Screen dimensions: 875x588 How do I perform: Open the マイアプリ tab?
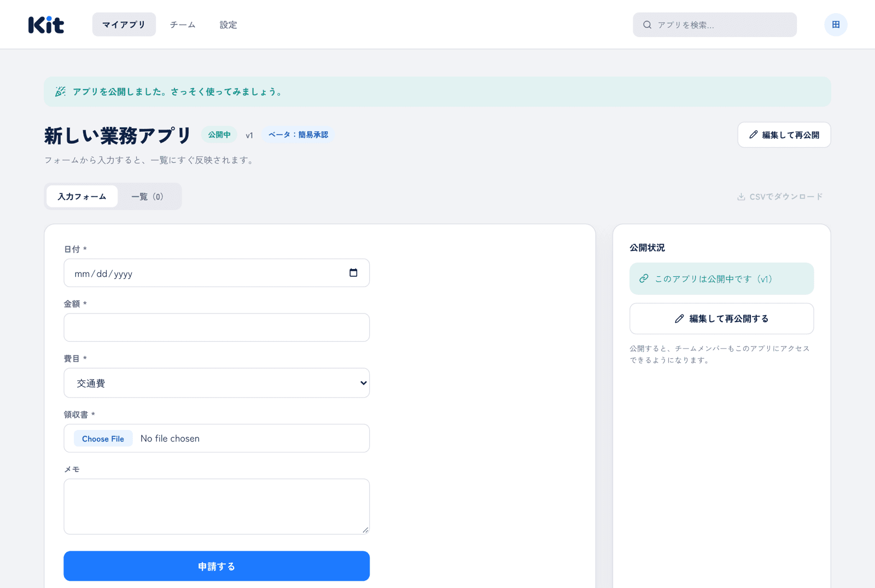pos(124,25)
